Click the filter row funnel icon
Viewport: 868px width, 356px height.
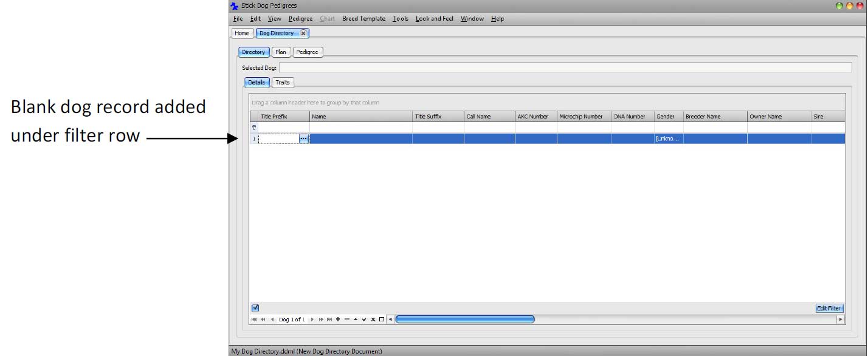tap(254, 128)
